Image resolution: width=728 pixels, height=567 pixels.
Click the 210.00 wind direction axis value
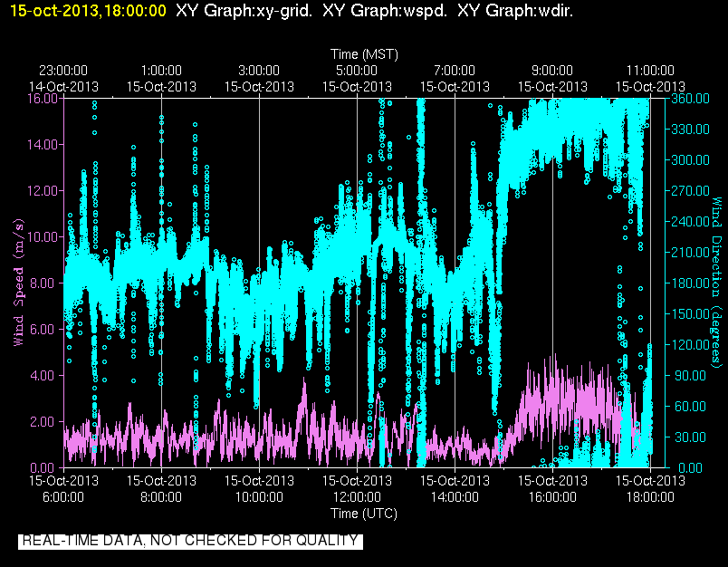click(x=690, y=252)
